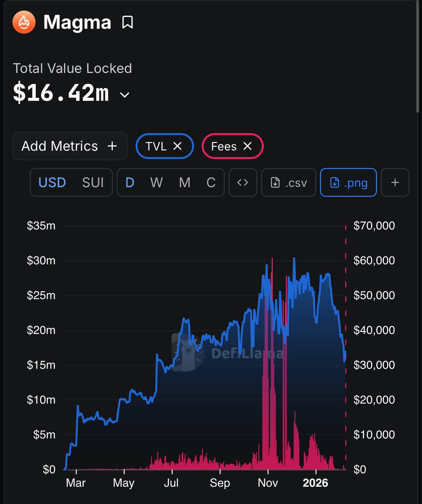Click the Magma flame logo
The image size is (422, 504).
tap(24, 22)
